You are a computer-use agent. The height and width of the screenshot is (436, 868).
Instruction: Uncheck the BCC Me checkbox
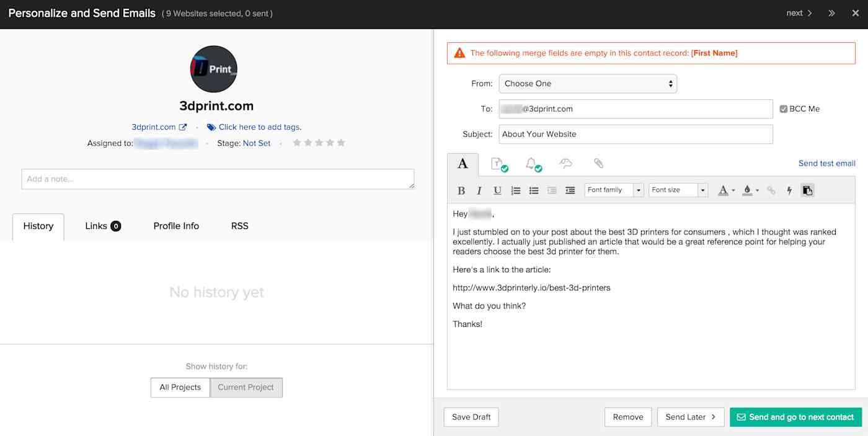(x=784, y=108)
